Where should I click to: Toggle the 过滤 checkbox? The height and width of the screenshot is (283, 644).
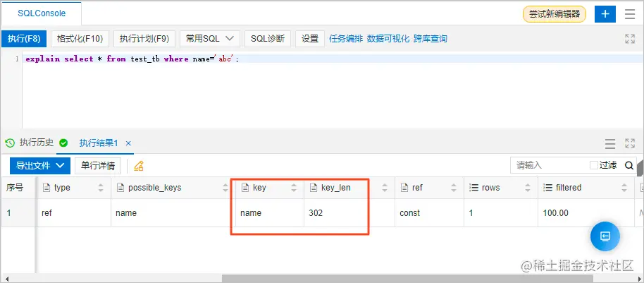click(x=593, y=165)
